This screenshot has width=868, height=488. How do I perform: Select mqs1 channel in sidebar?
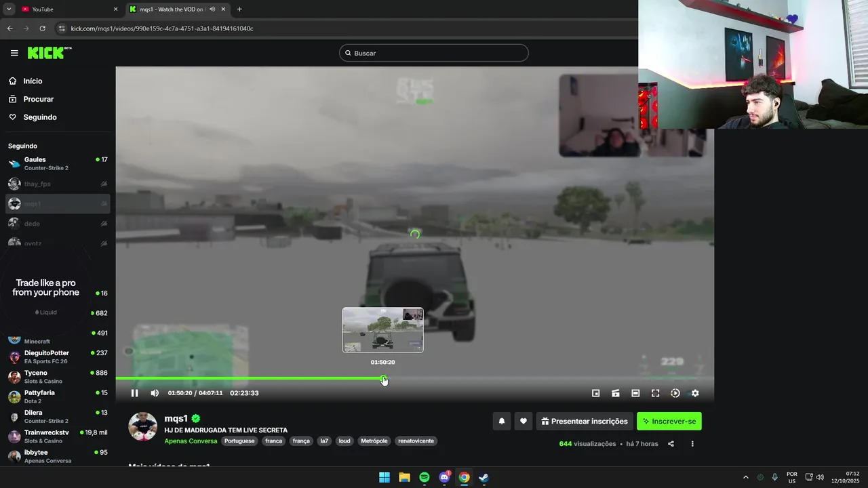click(x=58, y=203)
